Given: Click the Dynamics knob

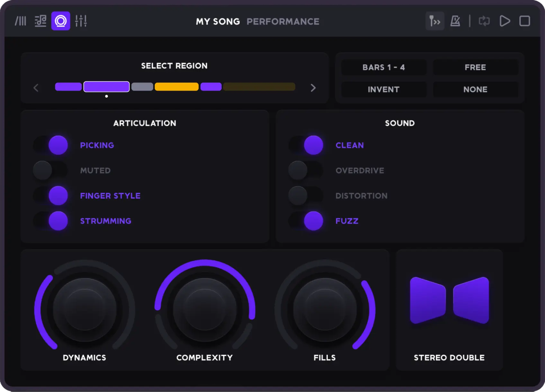Looking at the screenshot, I should tap(85, 310).
